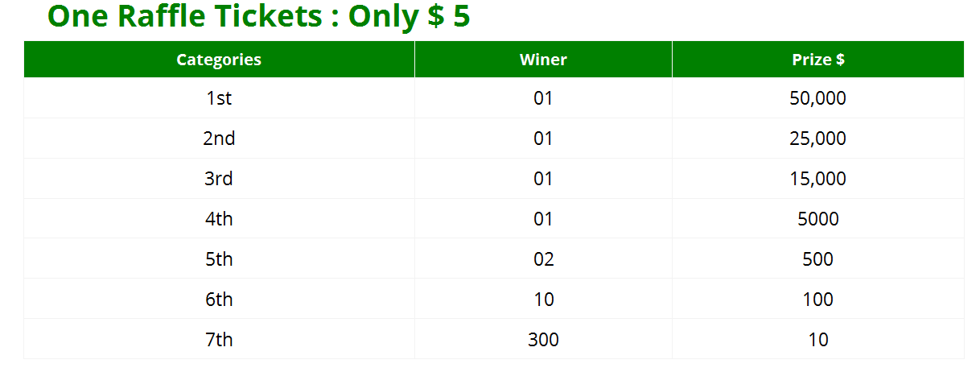Select the 3rd category cell
The width and height of the screenshot is (980, 368).
(219, 179)
